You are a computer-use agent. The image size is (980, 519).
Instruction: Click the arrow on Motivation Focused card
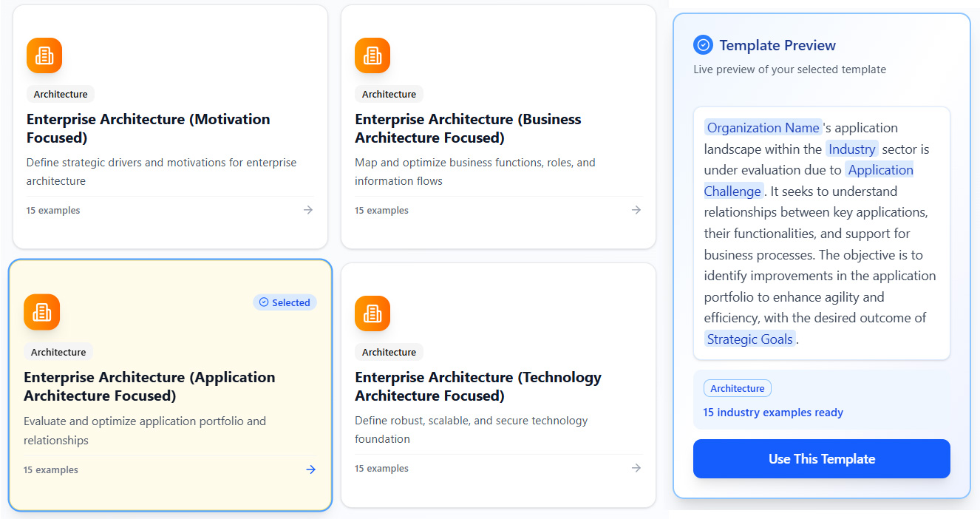pos(308,210)
